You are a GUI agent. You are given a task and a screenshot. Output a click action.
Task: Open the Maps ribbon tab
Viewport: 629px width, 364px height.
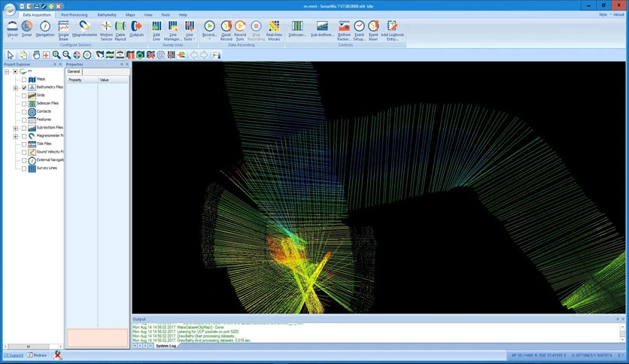[x=130, y=15]
